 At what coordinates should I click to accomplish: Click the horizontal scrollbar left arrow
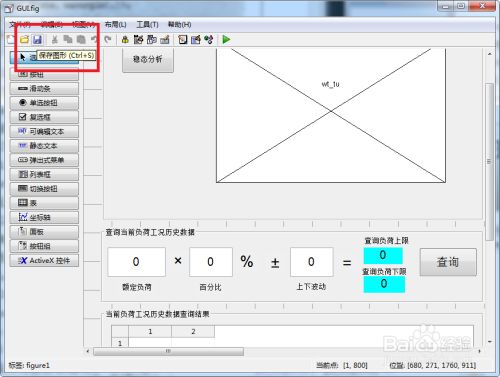pyautogui.click(x=88, y=351)
